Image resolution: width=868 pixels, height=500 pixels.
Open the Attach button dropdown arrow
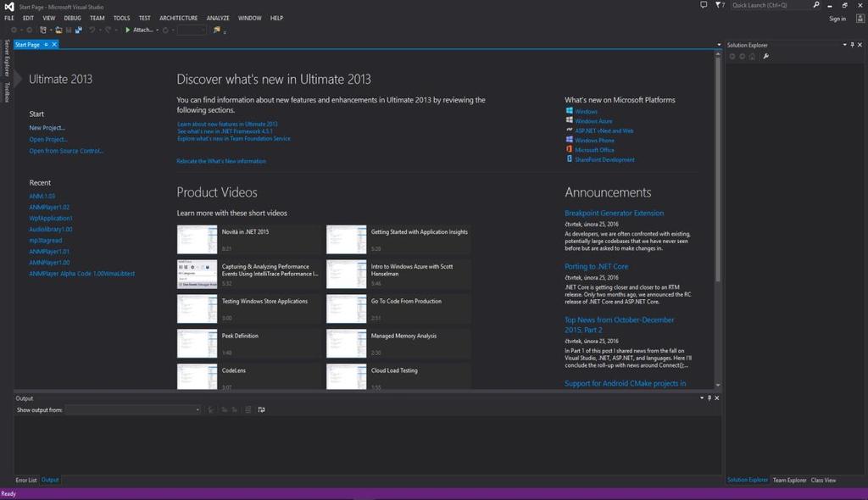(157, 30)
